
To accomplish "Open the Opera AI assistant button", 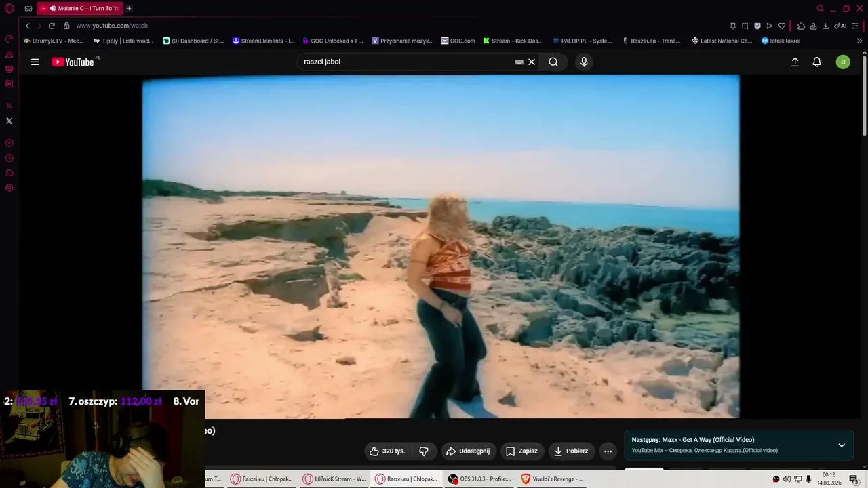I will click(x=840, y=26).
